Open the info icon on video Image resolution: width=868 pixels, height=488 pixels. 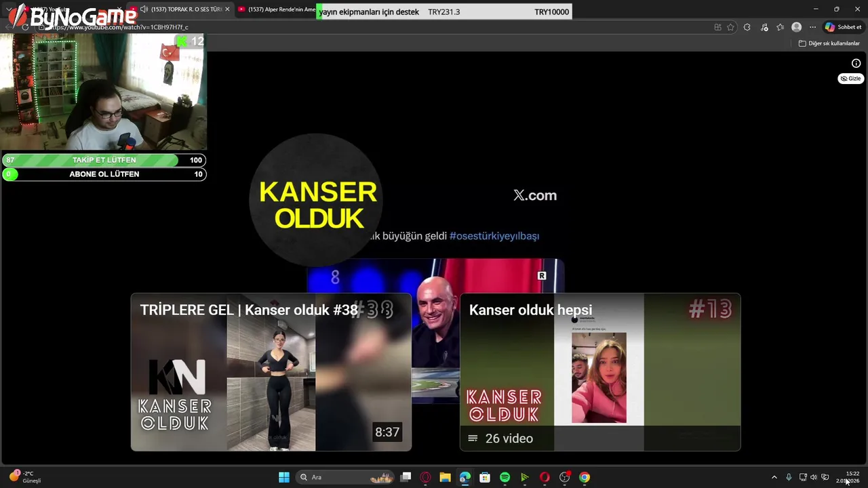coord(856,63)
